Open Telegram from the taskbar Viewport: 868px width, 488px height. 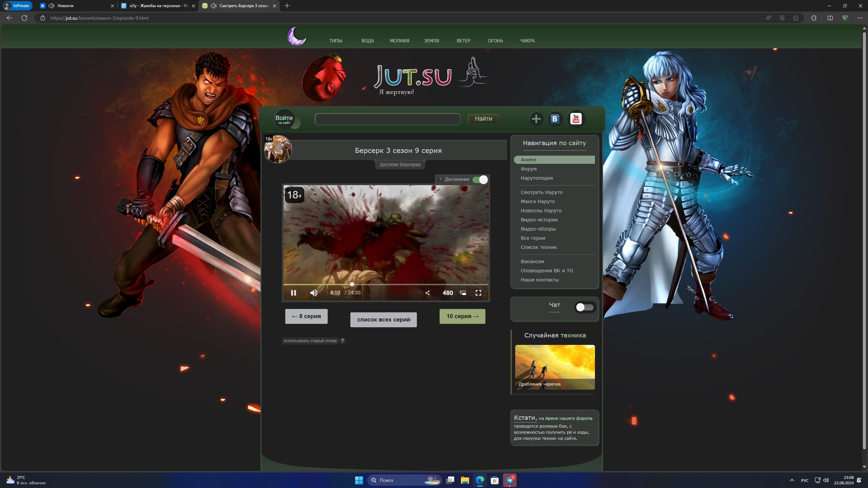coord(509,480)
